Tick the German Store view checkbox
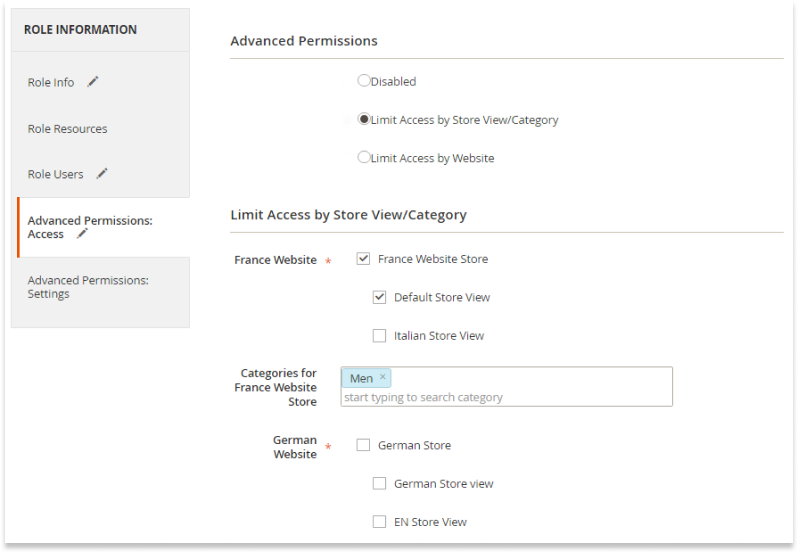The height and width of the screenshot is (553, 798). coord(380,483)
